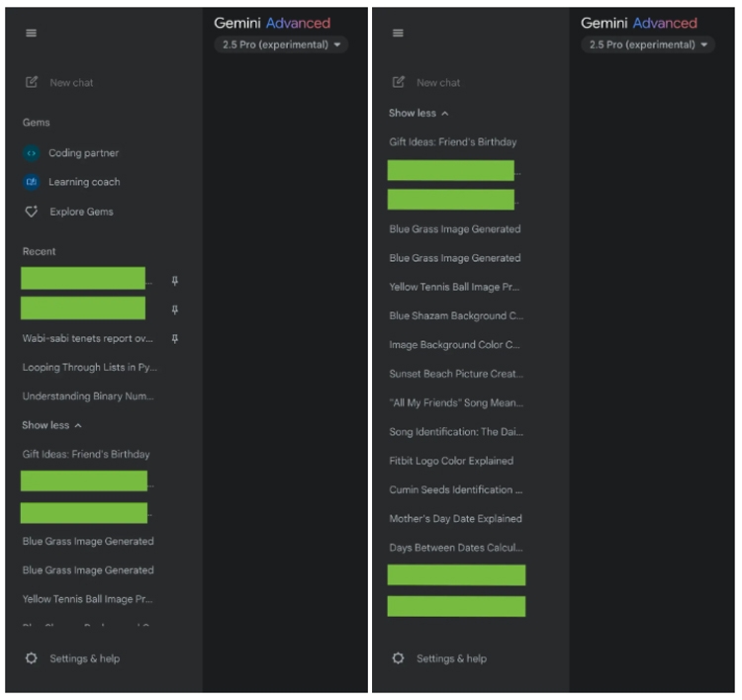Open 2.5 Pro model dropdown in left panel
Image resolution: width=742 pixels, height=700 pixels.
(281, 44)
